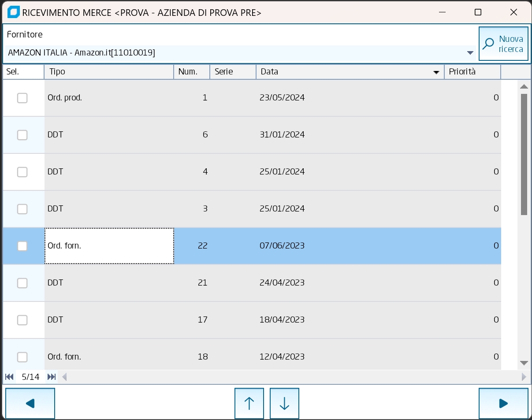Move selection up with up arrow button

click(x=249, y=403)
